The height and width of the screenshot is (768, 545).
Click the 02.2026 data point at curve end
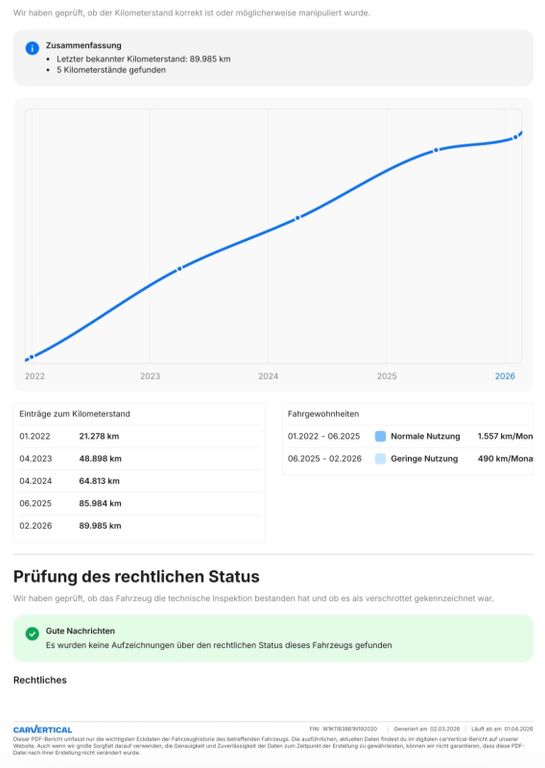(515, 138)
